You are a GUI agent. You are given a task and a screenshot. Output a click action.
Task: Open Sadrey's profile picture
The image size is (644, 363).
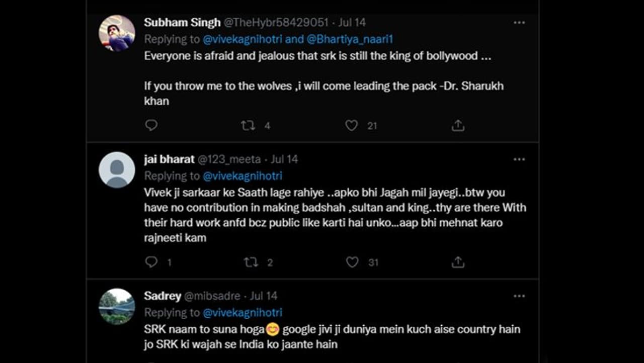(117, 306)
